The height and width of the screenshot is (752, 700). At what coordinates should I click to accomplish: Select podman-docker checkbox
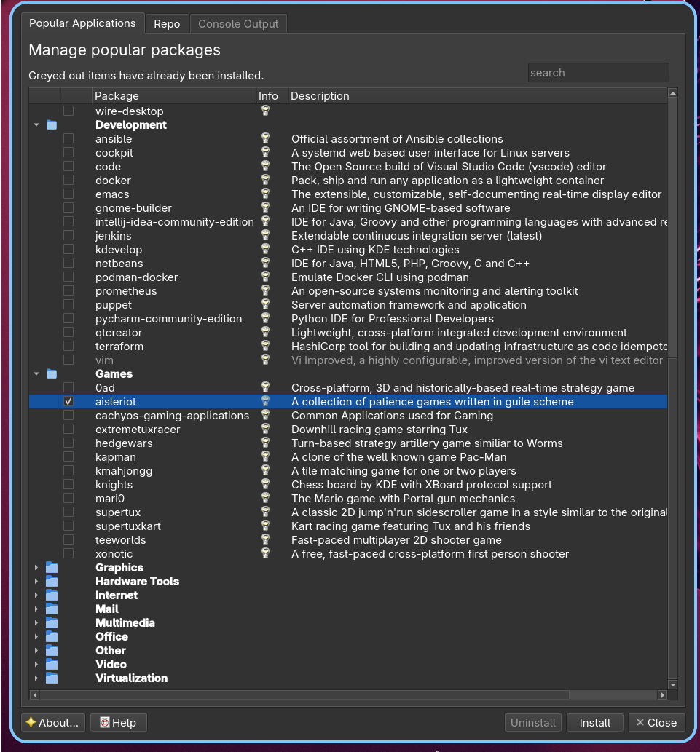68,277
